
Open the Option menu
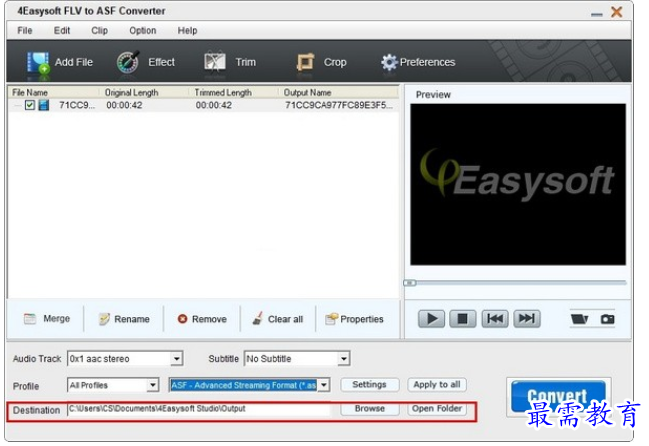point(143,31)
